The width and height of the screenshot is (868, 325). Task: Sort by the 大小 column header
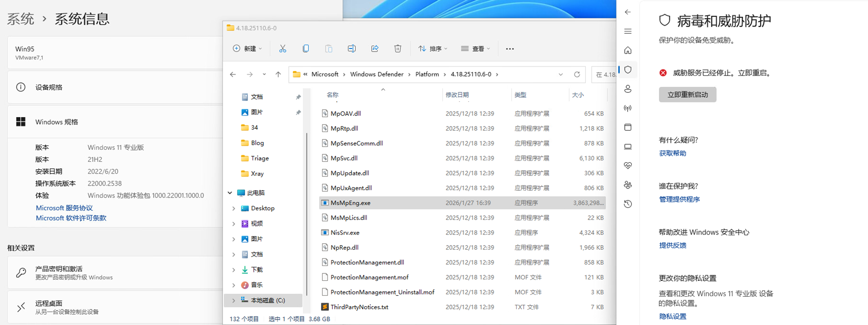578,95
